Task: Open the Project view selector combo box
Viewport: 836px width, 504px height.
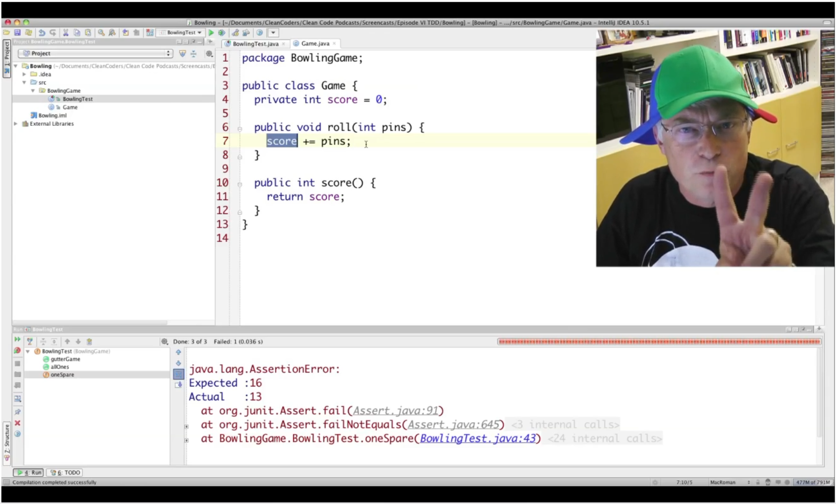Action: pos(95,53)
